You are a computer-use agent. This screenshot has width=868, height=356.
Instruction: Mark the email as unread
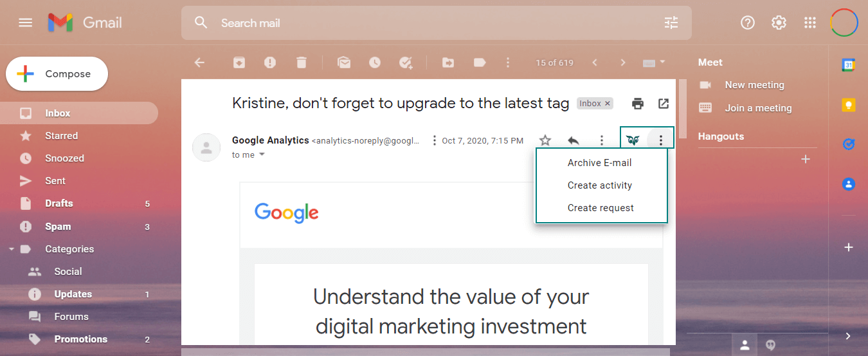pos(344,62)
